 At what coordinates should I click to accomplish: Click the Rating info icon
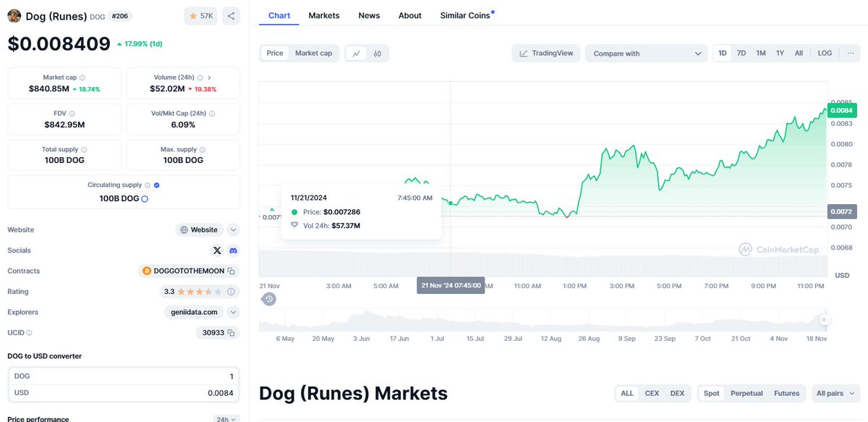[231, 292]
